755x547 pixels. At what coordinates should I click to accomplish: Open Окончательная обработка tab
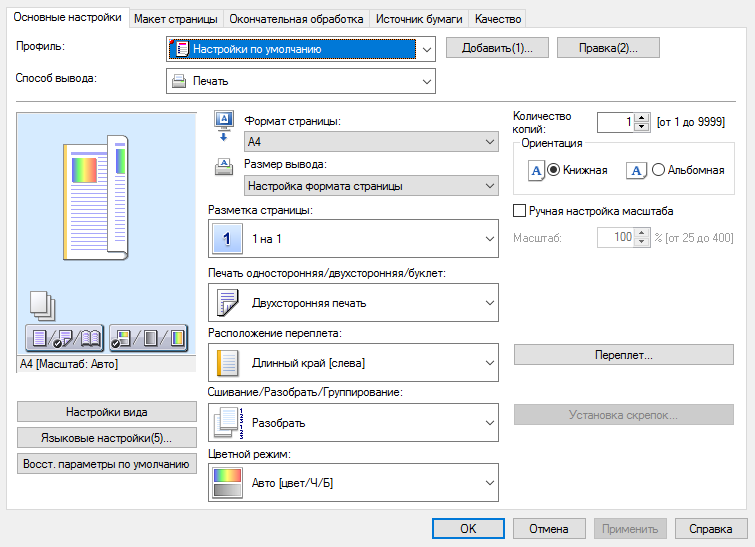point(296,19)
